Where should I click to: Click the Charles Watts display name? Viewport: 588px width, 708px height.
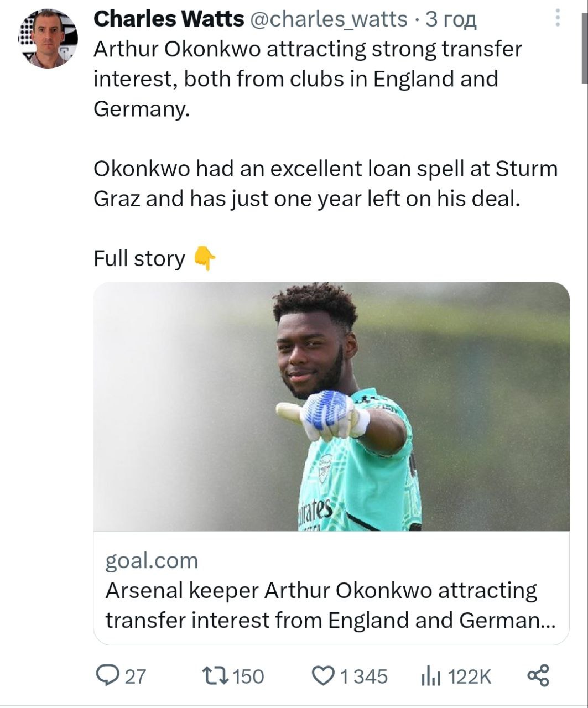click(x=169, y=19)
